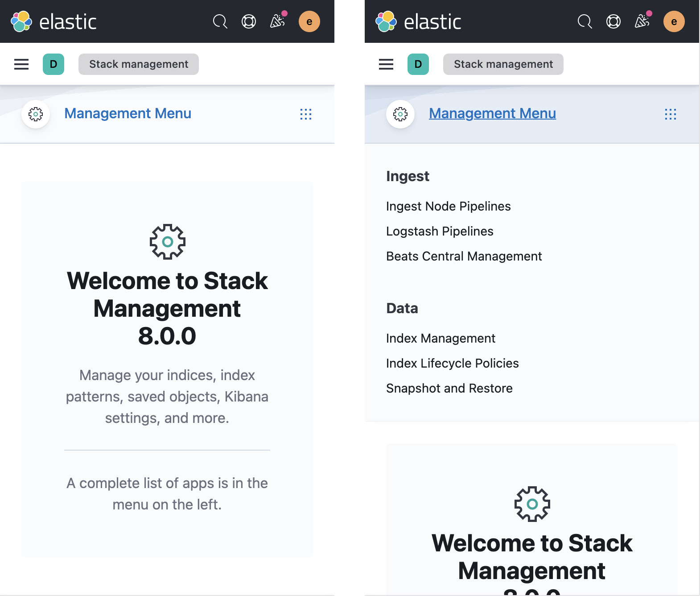Open help lifebuoy icon in right panel
The image size is (700, 596).
[614, 21]
